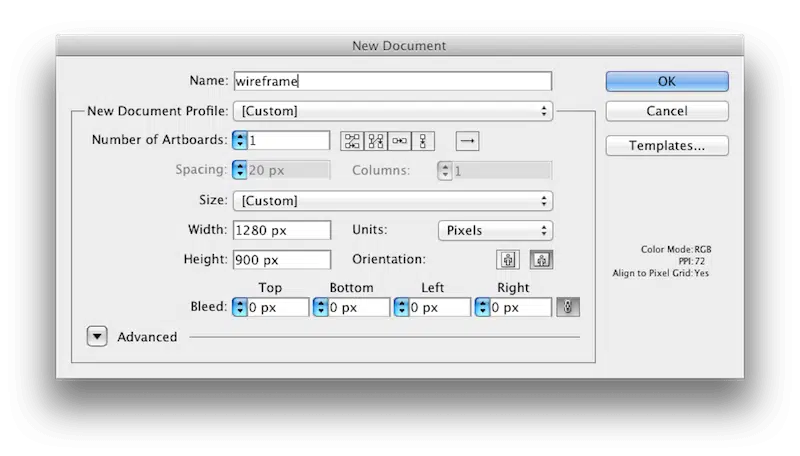The height and width of the screenshot is (456, 800).
Task: Select the Grid by Column artboard layout icon
Action: (376, 141)
